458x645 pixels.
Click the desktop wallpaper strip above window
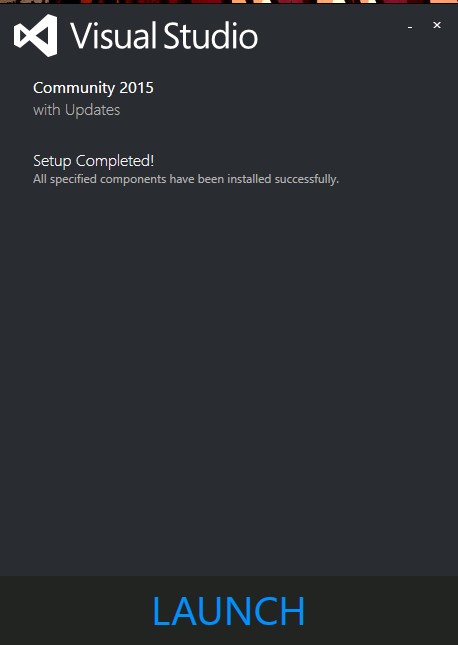tap(229, 2)
